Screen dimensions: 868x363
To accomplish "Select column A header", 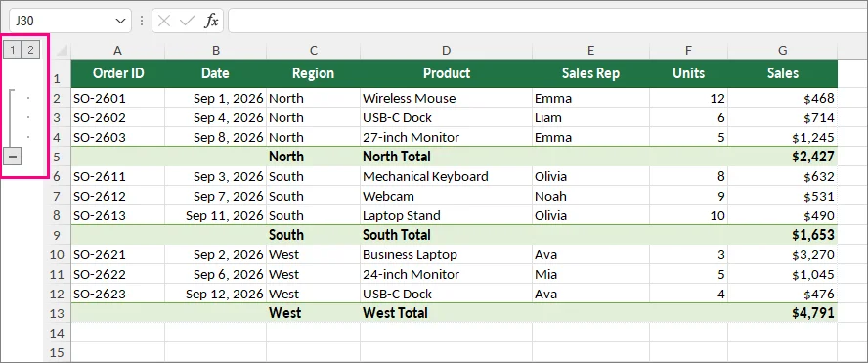I will [117, 51].
